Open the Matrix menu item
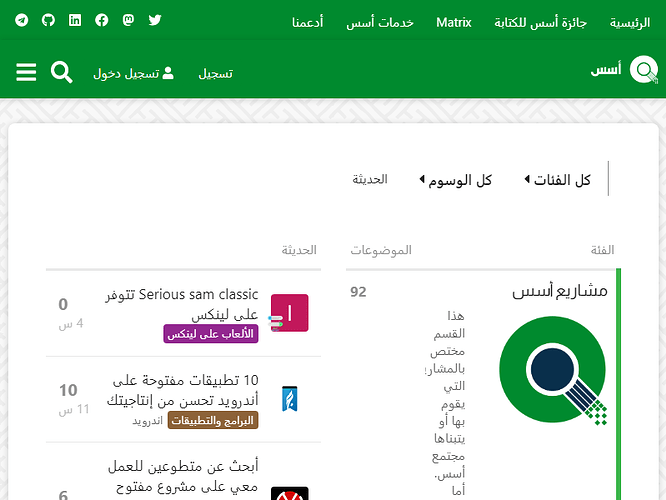The height and width of the screenshot is (500, 666). [x=453, y=22]
